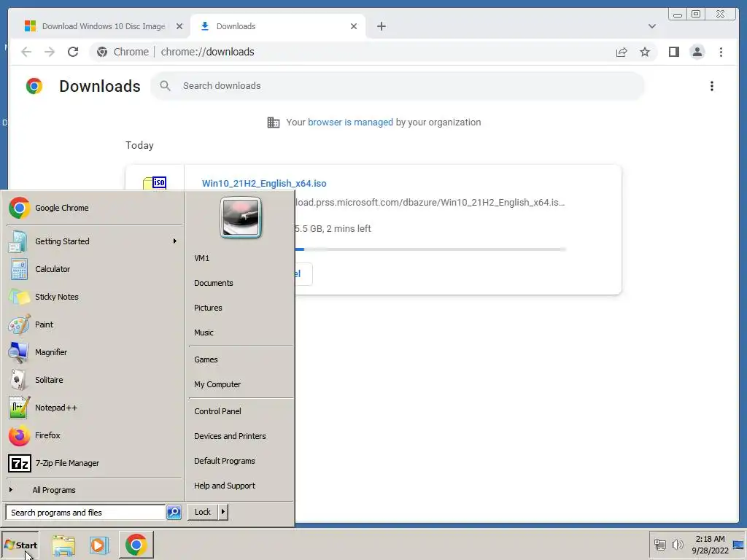
Task: Open Devices and Printers
Action: coord(230,436)
